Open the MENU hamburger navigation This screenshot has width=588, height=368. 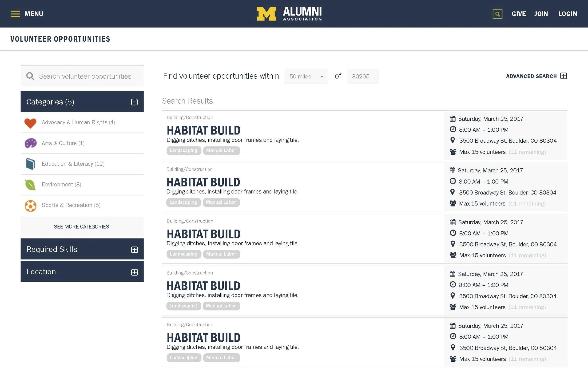pyautogui.click(x=27, y=14)
